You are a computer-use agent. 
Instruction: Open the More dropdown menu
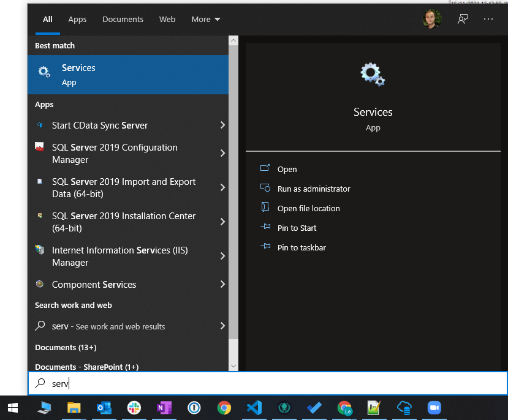206,20
